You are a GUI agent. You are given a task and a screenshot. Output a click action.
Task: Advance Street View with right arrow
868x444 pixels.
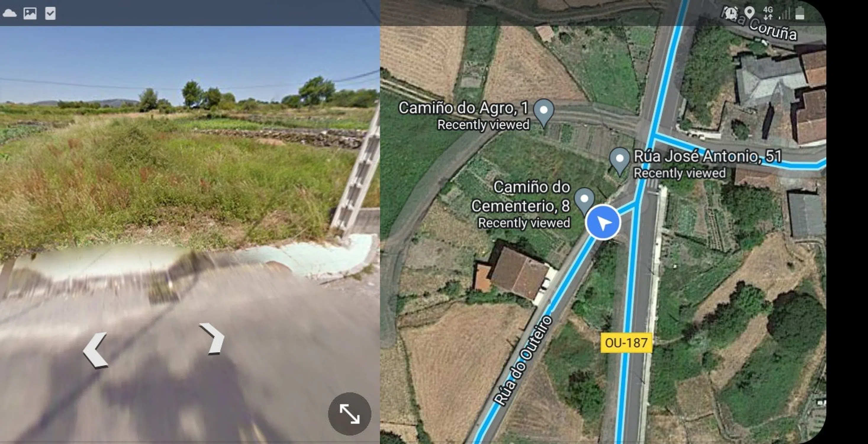click(212, 338)
